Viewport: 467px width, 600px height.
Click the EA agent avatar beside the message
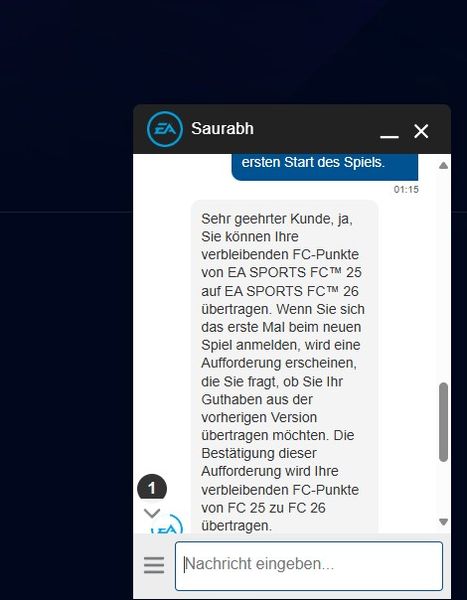(167, 524)
